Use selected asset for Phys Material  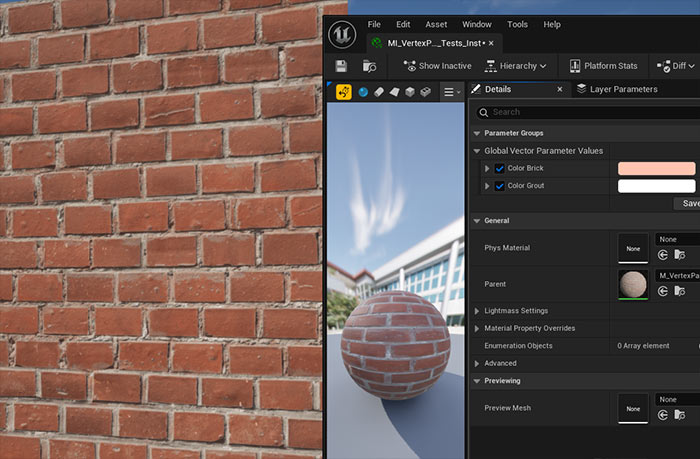tap(663, 256)
